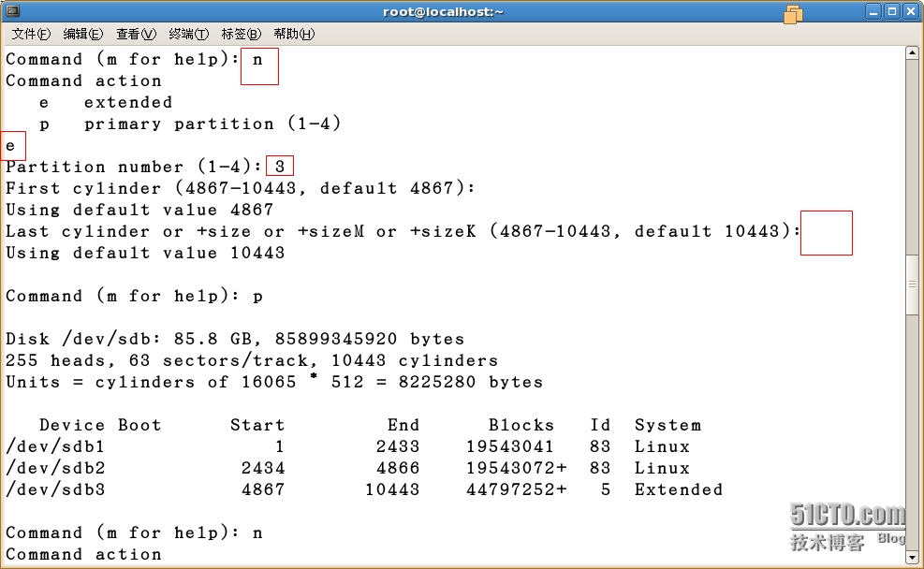Open the 查看(V) menu

(136, 35)
